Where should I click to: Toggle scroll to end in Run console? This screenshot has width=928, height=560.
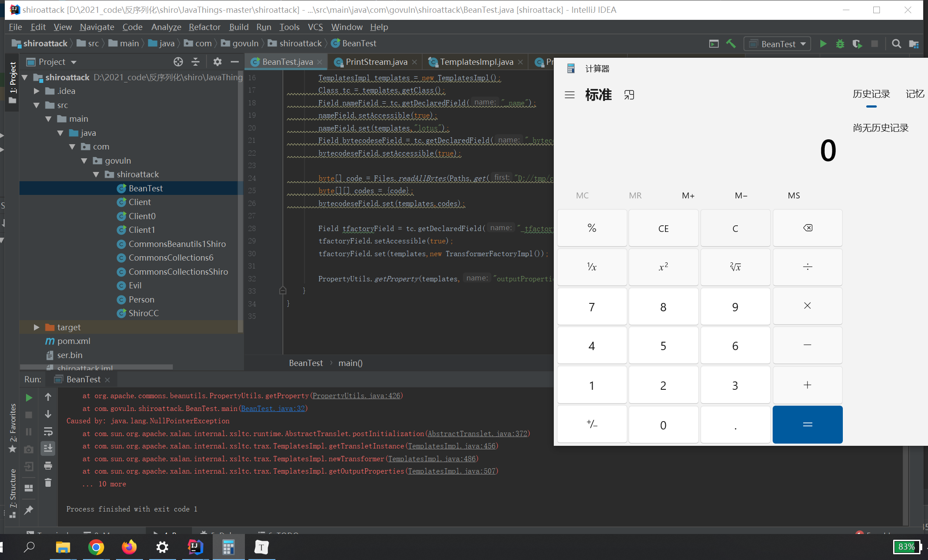pyautogui.click(x=48, y=448)
